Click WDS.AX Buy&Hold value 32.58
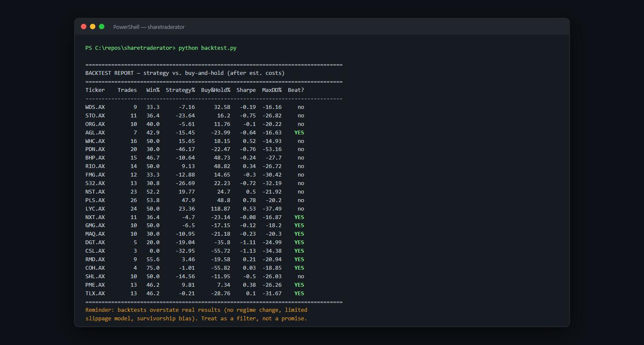This screenshot has width=644, height=345. click(222, 107)
